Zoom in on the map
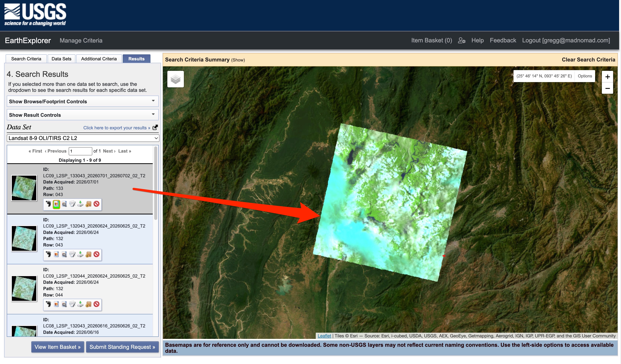Screen dimensions: 621x364 click(x=607, y=77)
